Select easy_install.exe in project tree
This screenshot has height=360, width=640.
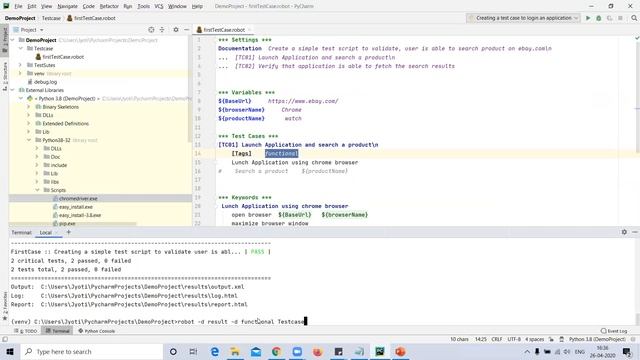pyautogui.click(x=76, y=207)
